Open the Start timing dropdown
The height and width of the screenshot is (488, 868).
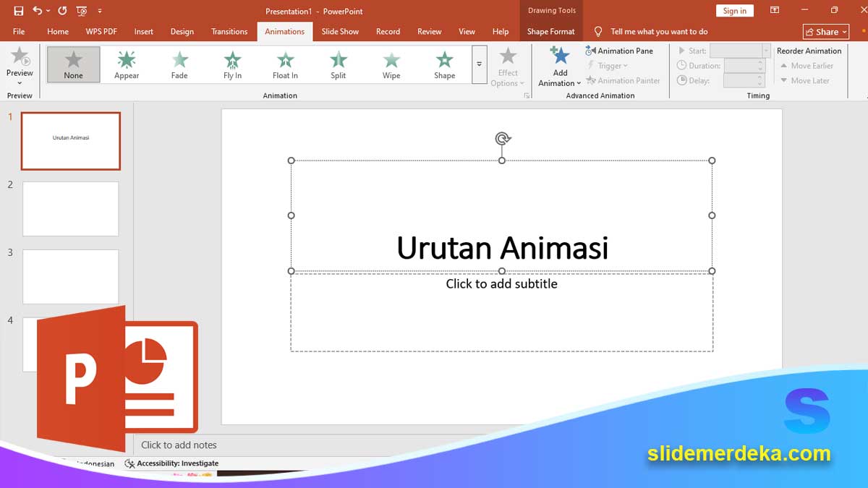766,51
